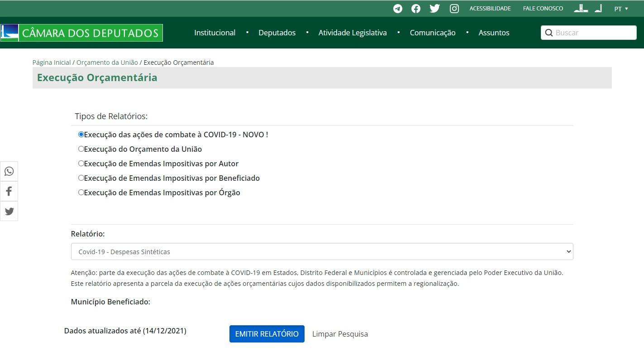This screenshot has height=352, width=644.
Task: Click the Acessibilidade link
Action: 490,9
